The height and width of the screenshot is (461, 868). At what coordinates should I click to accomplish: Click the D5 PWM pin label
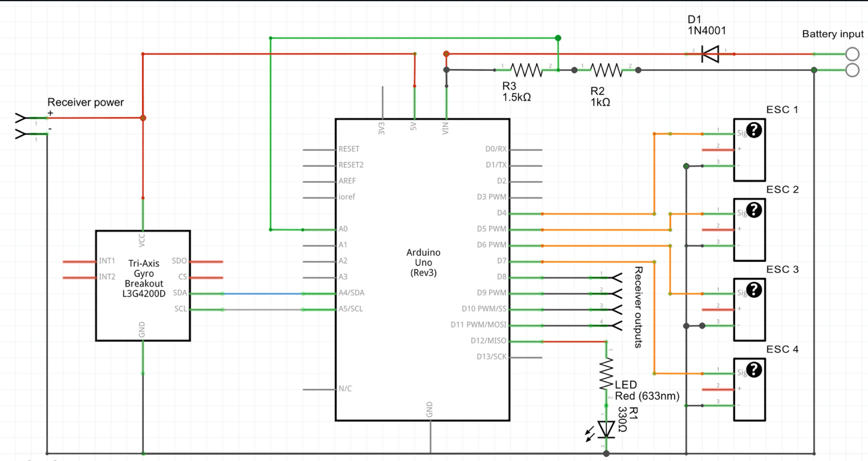tap(492, 229)
